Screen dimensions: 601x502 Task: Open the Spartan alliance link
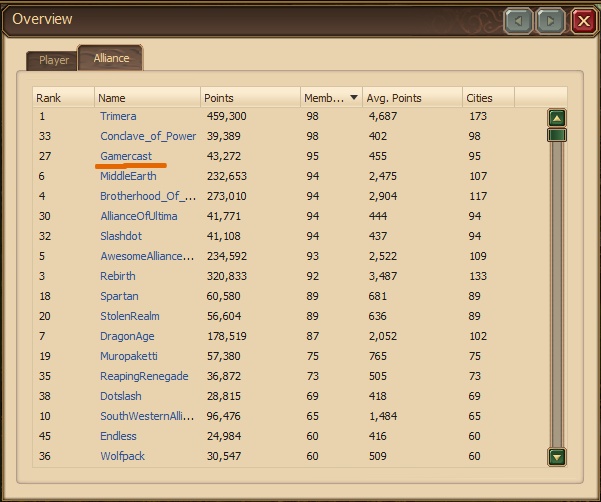pos(119,296)
